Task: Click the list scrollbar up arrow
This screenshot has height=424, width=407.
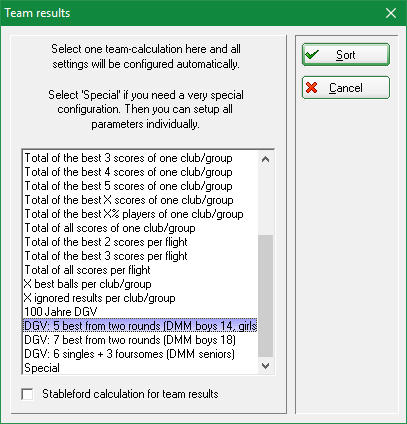Action: [x=265, y=159]
